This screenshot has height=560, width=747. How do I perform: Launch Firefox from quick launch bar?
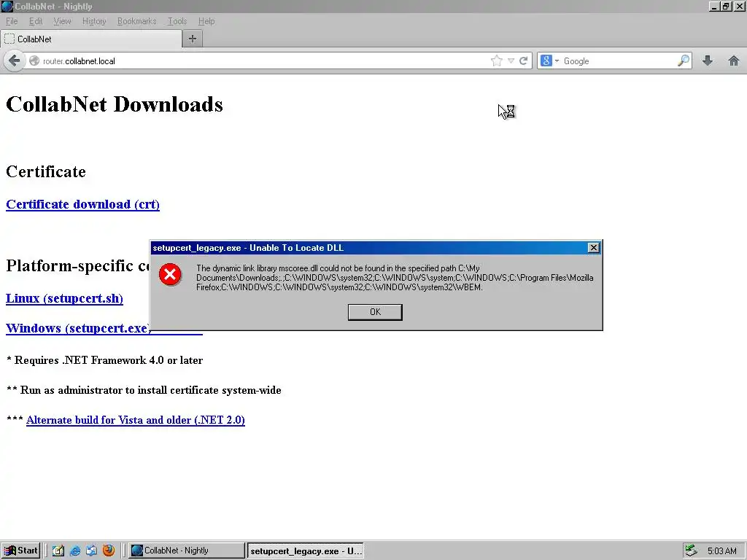tap(109, 551)
